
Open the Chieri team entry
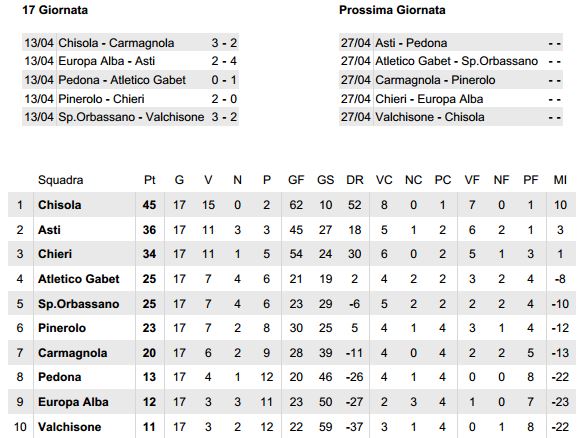[x=55, y=254]
